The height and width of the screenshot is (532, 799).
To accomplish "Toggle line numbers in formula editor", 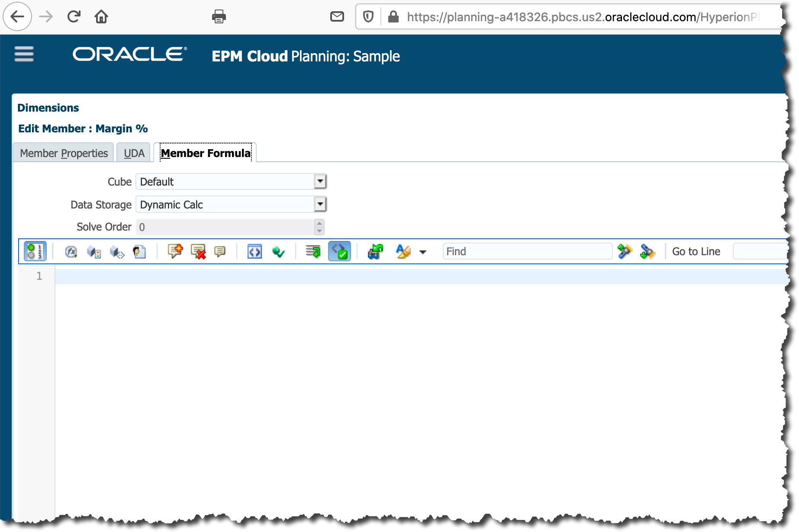I will coord(35,251).
